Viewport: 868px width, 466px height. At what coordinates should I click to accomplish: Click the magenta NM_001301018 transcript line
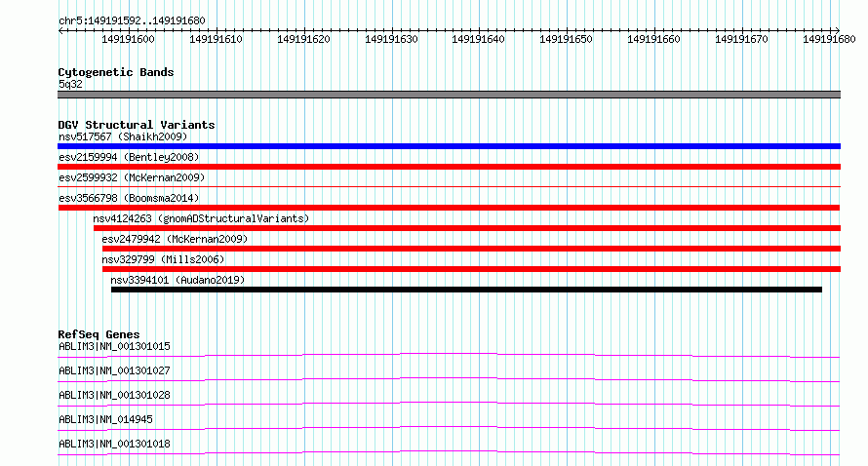[x=449, y=452]
